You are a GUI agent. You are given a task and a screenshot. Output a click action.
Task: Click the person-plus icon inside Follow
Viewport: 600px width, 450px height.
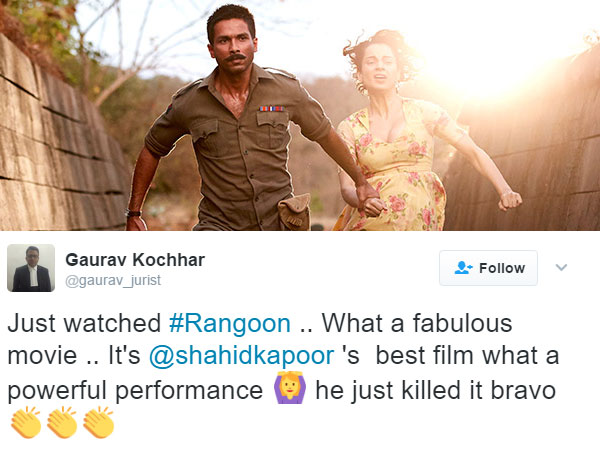[463, 267]
